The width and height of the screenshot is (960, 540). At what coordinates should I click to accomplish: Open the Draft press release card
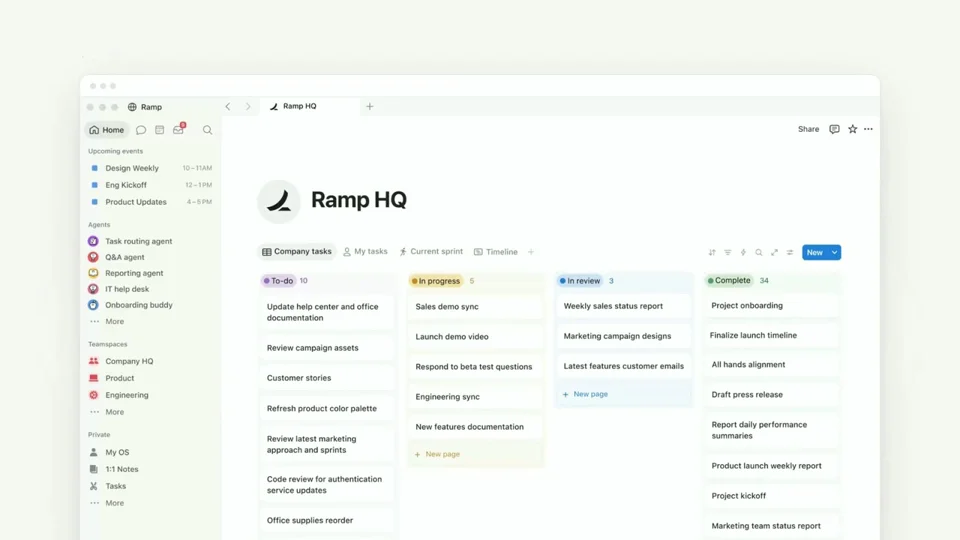coord(771,395)
